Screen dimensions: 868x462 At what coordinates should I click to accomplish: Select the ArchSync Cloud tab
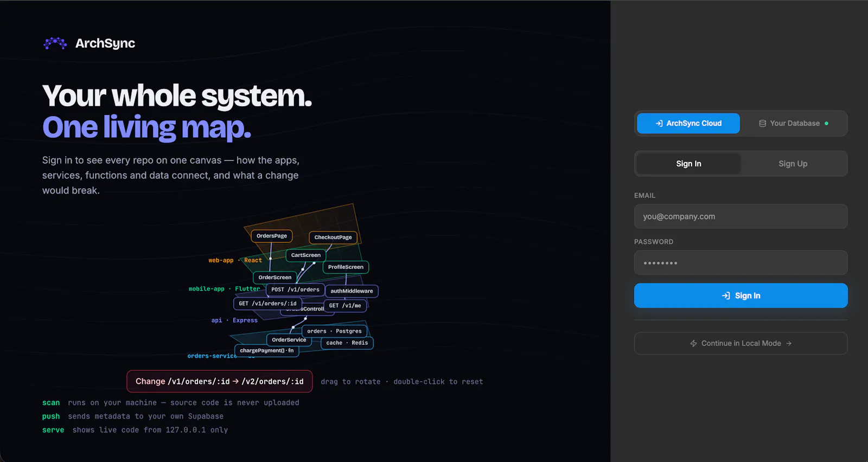688,124
